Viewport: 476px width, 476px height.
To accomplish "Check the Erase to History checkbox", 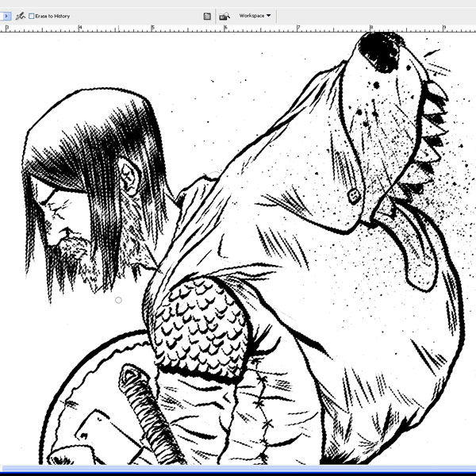I will [x=32, y=16].
